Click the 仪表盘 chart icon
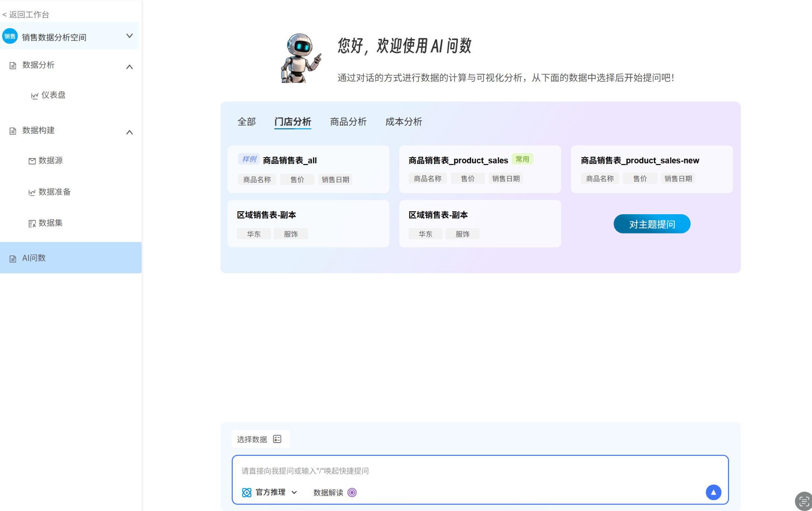This screenshot has height=511, width=812. pos(35,96)
